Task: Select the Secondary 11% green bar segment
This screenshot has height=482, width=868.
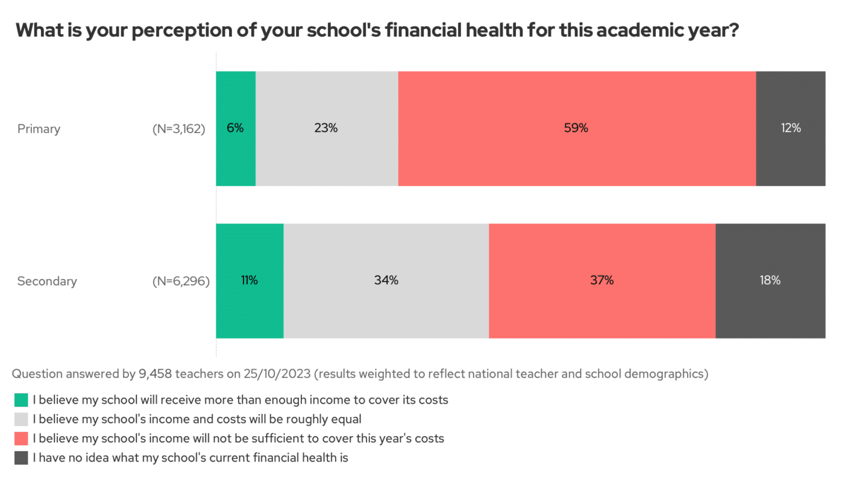Action: [x=250, y=281]
